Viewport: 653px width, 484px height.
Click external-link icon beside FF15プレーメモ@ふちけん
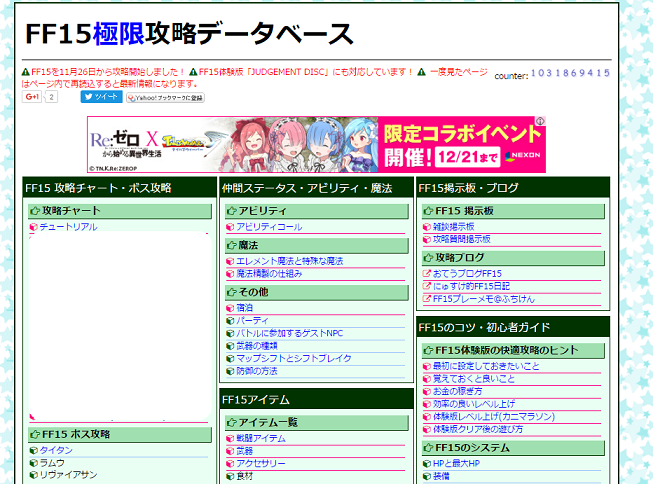point(426,298)
